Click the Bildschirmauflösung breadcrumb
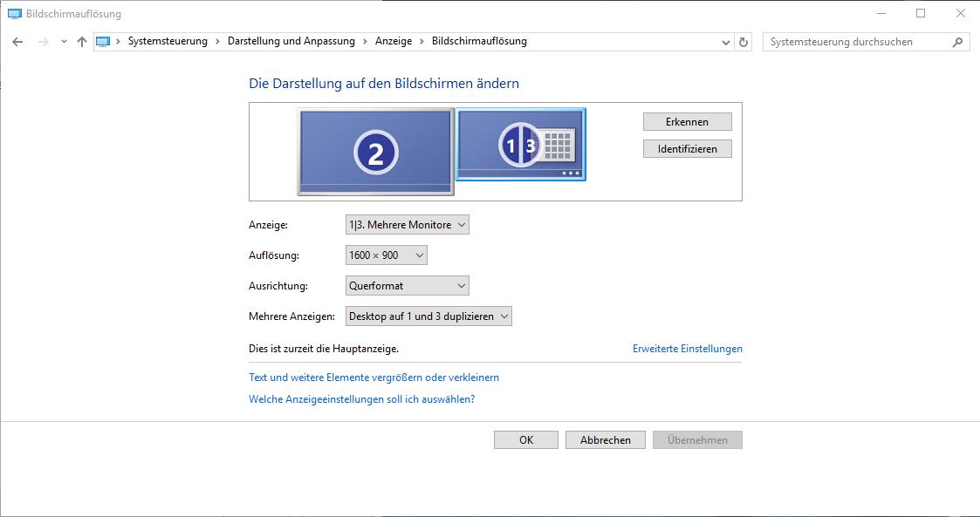Screen dimensions: 980x517 479,41
